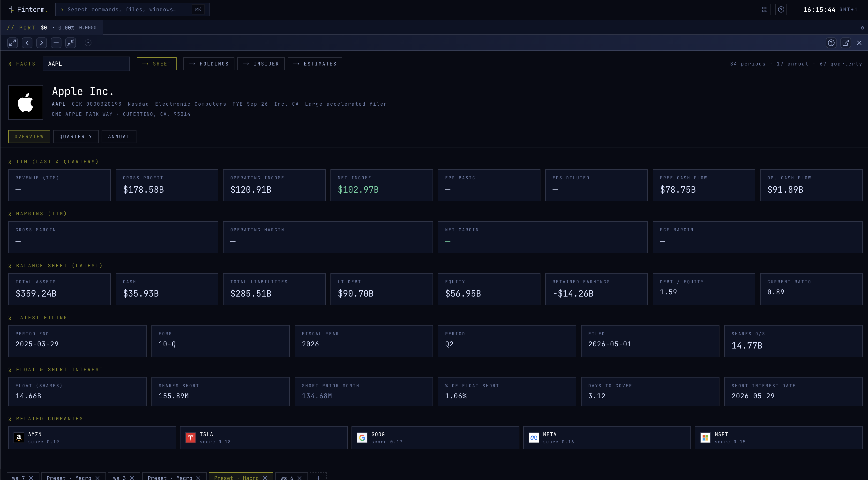Click the Filed date 2026-05-01
The height and width of the screenshot is (480, 868).
[610, 344]
